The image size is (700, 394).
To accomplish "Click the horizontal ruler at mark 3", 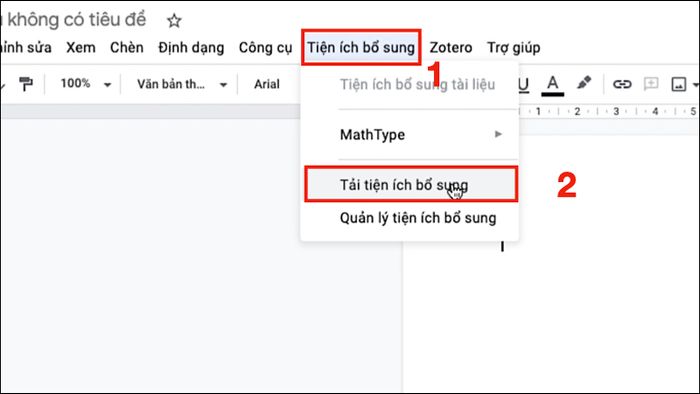I will [x=616, y=111].
